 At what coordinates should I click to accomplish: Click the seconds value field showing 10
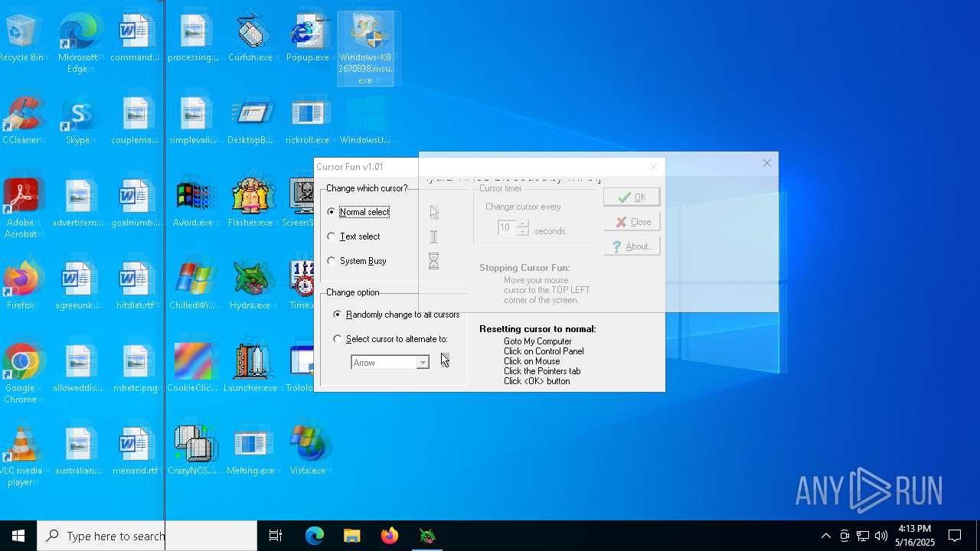pyautogui.click(x=506, y=227)
